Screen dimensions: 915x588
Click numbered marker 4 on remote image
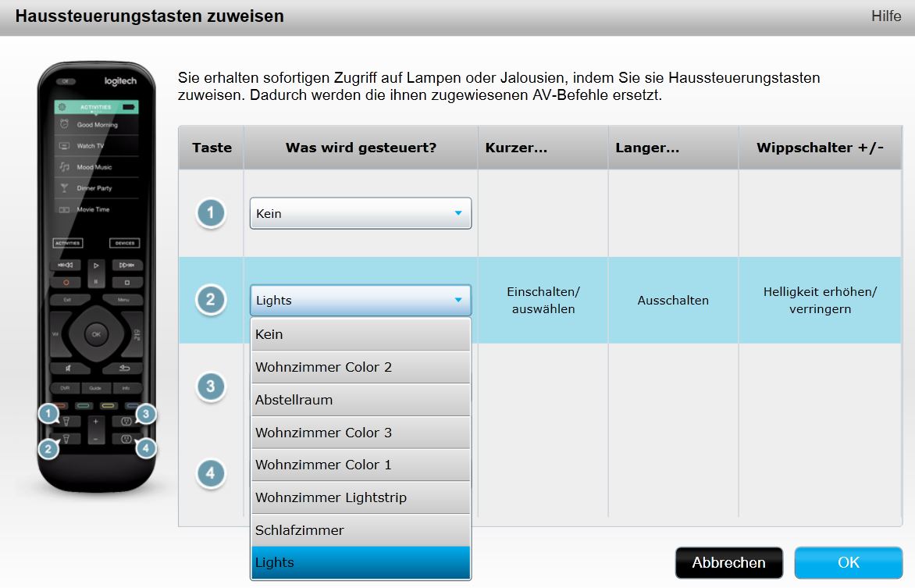coord(146,448)
